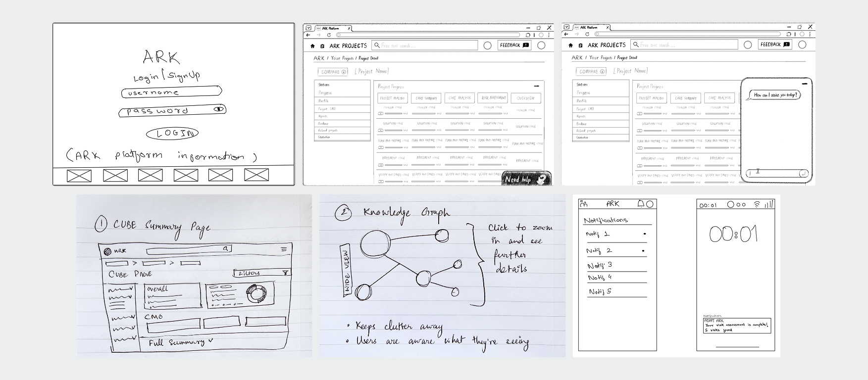
Task: Collapse Project Progress panel via minus icon
Action: (537, 86)
